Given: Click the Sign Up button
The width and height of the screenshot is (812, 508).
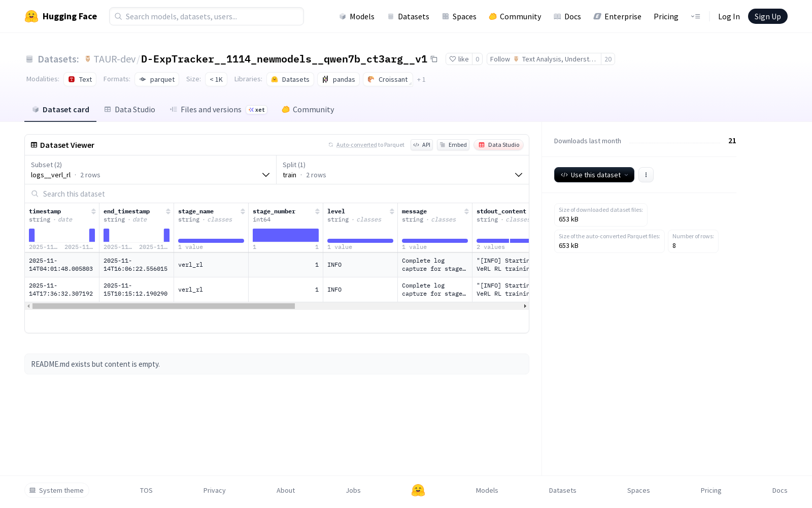Looking at the screenshot, I should pyautogui.click(x=767, y=16).
